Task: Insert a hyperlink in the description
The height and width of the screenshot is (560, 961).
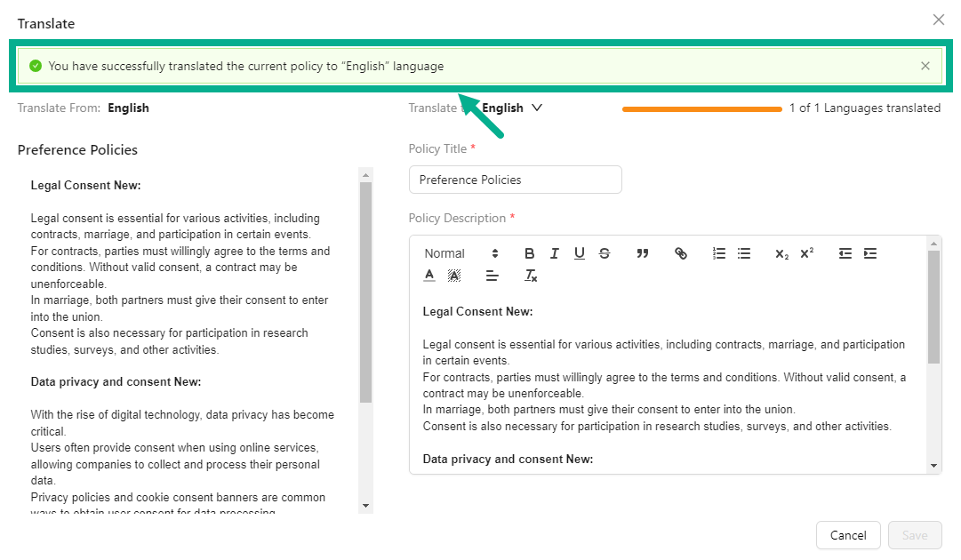Action: point(681,253)
